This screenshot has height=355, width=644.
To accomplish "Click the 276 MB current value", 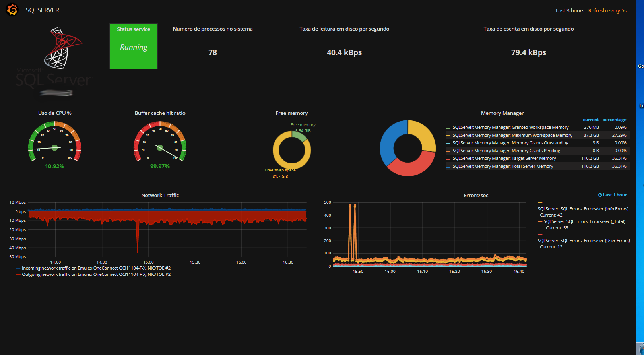I will click(592, 128).
